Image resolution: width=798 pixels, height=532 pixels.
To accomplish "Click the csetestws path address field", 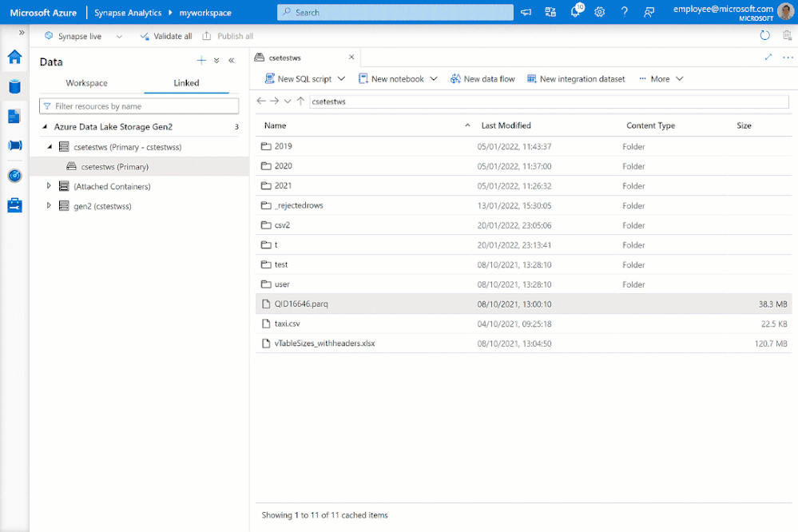I will coord(549,101).
